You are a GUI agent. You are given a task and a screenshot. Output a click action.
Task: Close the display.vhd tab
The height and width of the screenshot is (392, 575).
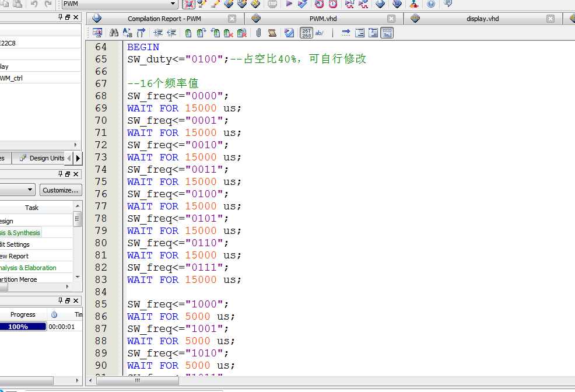pos(551,19)
